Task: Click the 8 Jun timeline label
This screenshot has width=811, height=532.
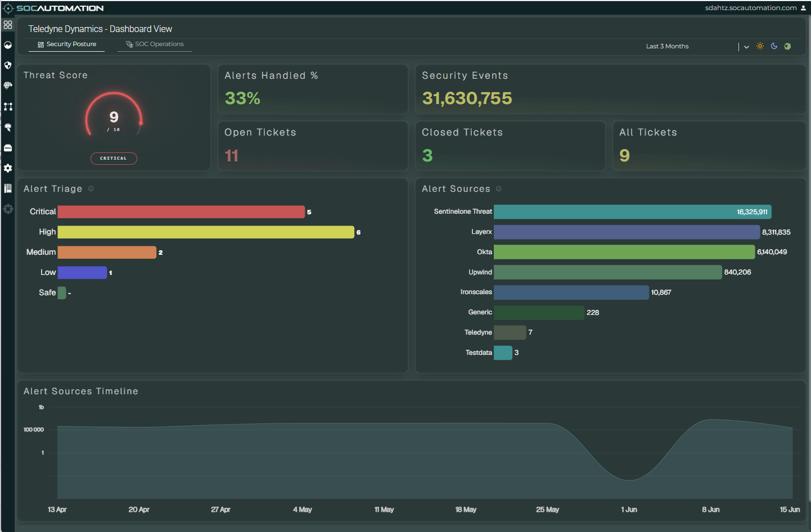Action: coord(710,510)
